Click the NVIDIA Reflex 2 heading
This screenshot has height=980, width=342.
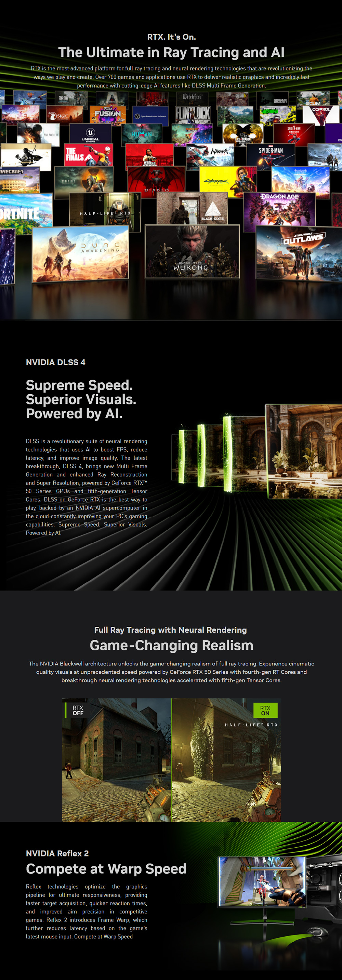[57, 853]
